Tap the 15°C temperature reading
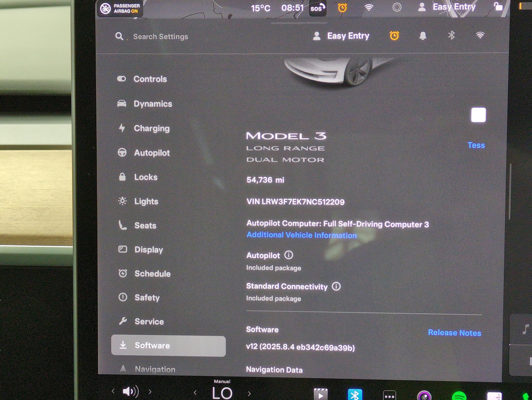 pos(261,8)
